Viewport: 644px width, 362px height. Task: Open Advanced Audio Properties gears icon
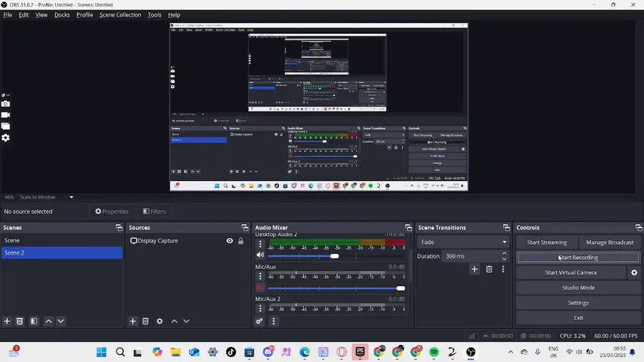coord(259,321)
